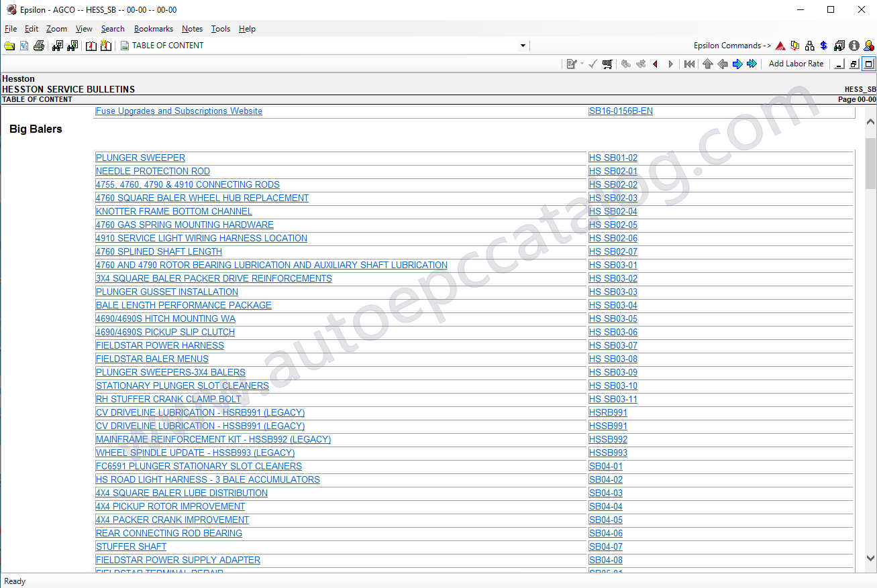Click the blue right arrow navigation icon
The image size is (877, 588).
point(737,64)
